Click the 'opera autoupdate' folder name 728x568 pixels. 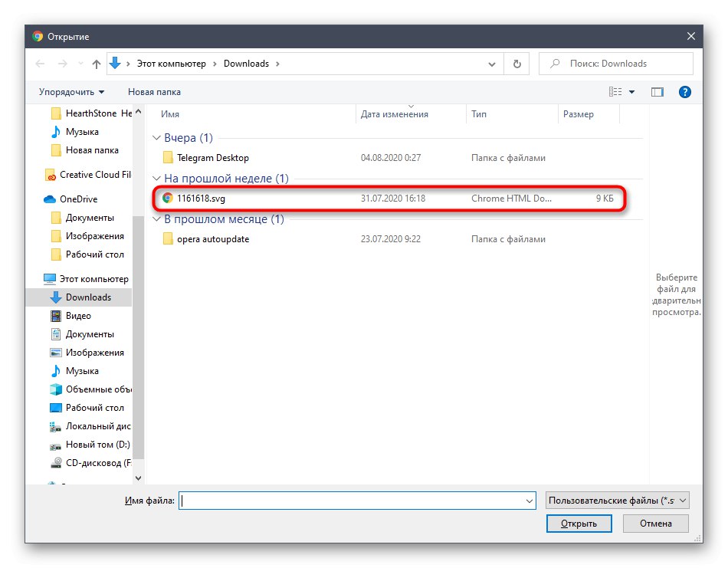213,238
